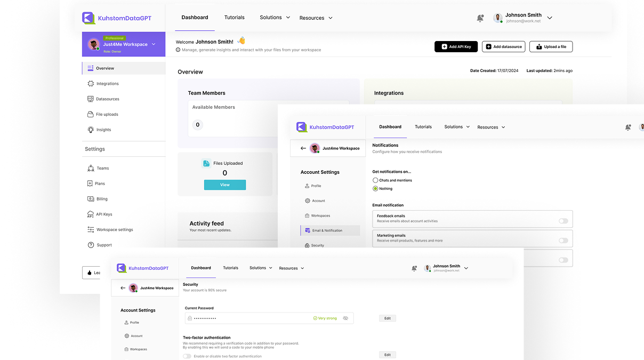Open the Insights panel
The width and height of the screenshot is (644, 360).
tap(92, 130)
